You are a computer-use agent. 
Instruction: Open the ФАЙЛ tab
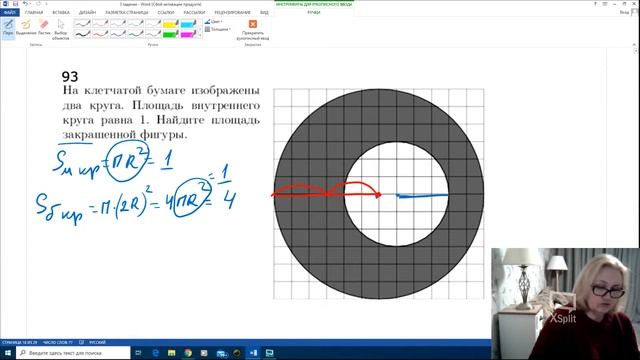[9, 13]
